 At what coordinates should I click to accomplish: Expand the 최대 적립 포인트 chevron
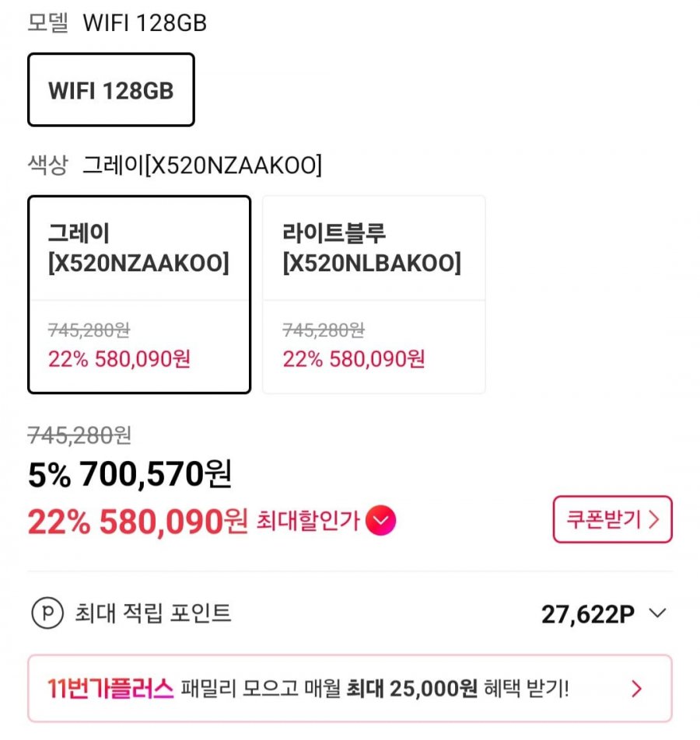(657, 614)
